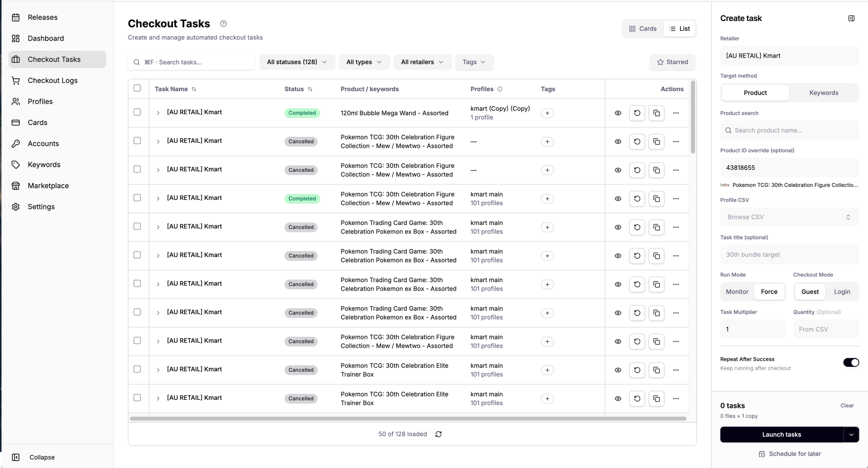This screenshot has height=468, width=868.
Task: Collapse the Create task panel icon
Action: (851, 19)
